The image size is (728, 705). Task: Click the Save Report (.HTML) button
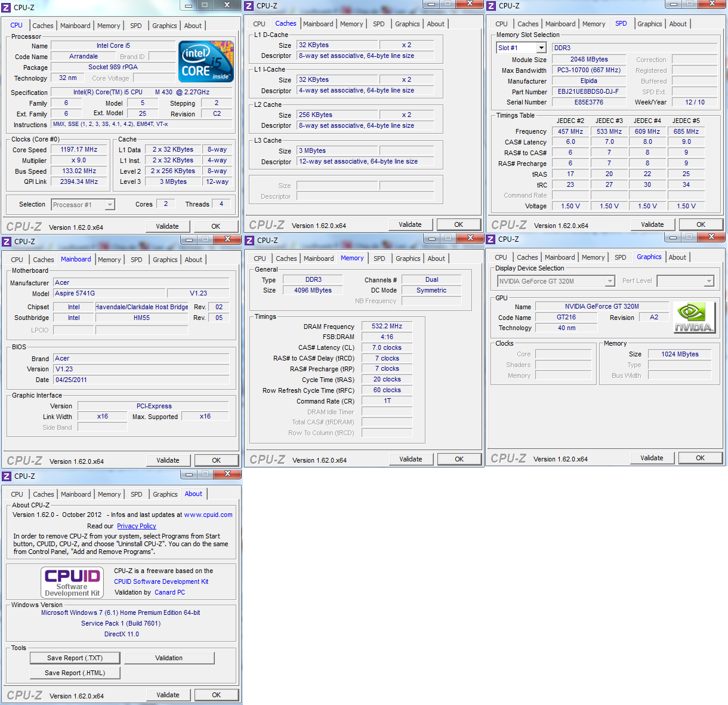(x=75, y=673)
